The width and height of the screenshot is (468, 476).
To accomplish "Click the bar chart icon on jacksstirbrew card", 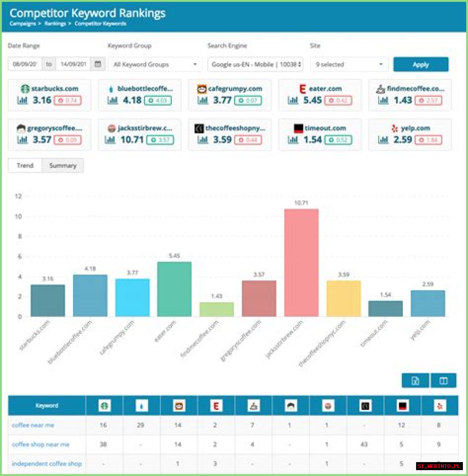I will [110, 140].
